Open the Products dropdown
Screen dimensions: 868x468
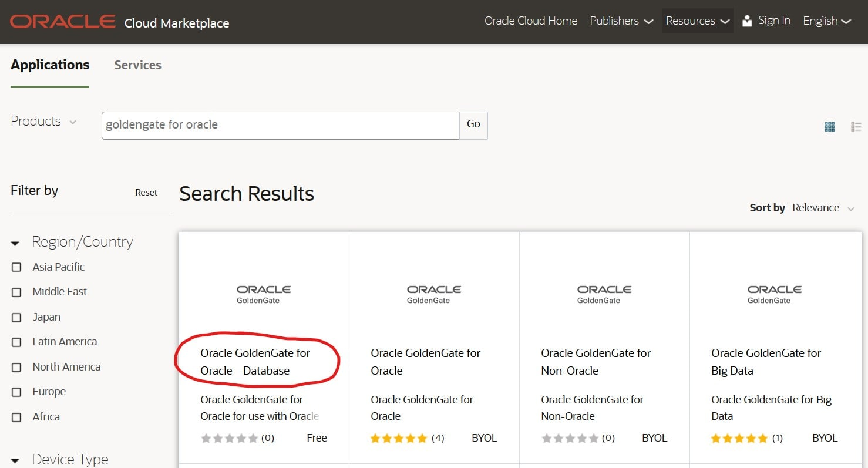pos(44,122)
